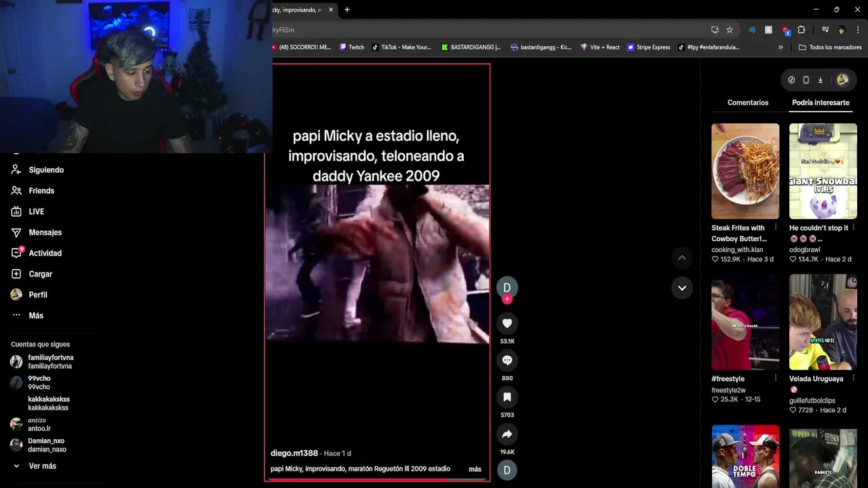Open options for He couldn't stop it video
Viewport: 868px width, 488px height.
tap(853, 228)
